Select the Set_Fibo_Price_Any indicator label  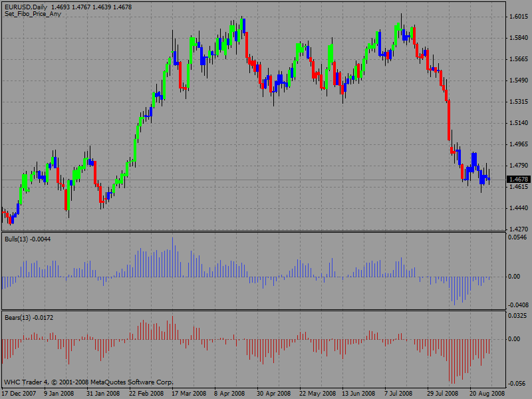coord(33,14)
